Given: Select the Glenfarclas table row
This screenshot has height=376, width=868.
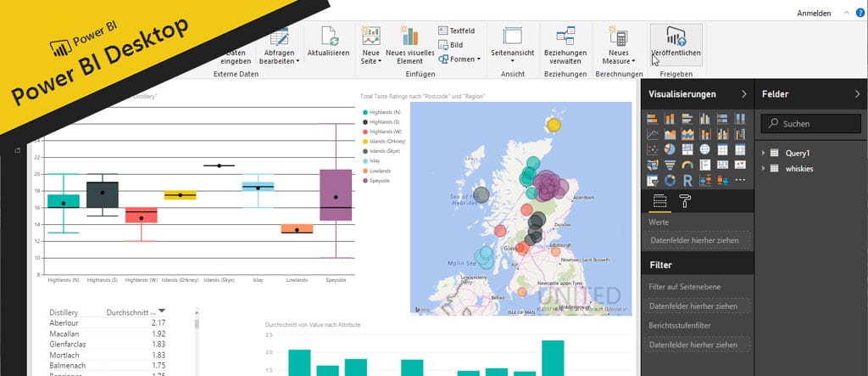Looking at the screenshot, I should coord(106,345).
